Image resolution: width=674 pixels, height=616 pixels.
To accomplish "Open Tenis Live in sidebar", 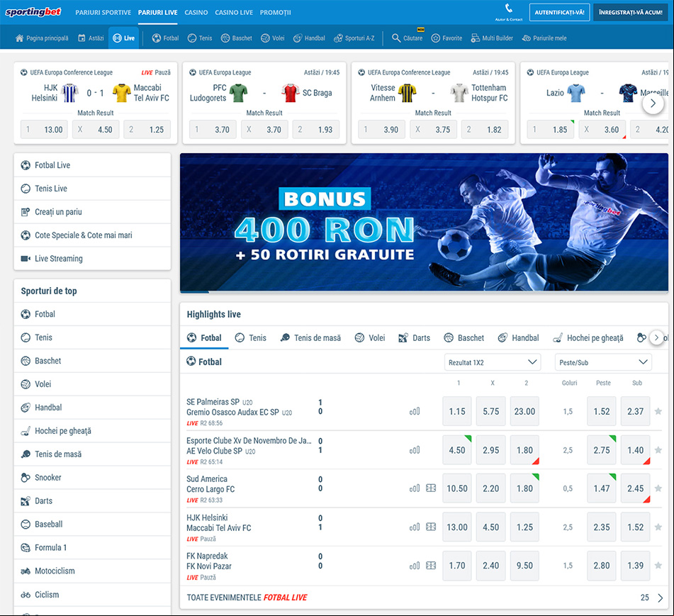I will tap(92, 189).
